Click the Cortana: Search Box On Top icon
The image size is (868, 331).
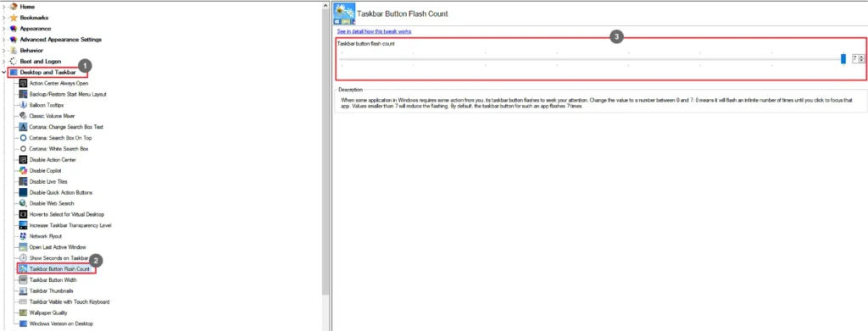(x=23, y=138)
